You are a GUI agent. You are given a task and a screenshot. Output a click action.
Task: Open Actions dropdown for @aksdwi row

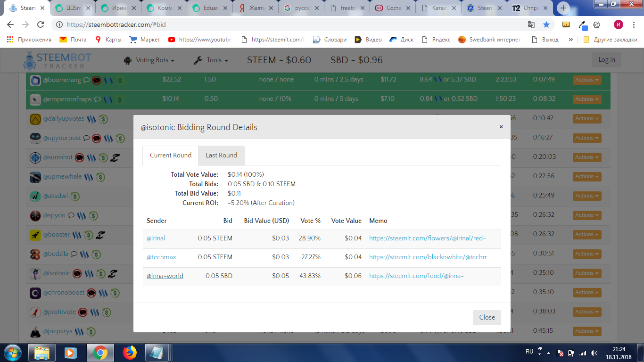(x=587, y=196)
